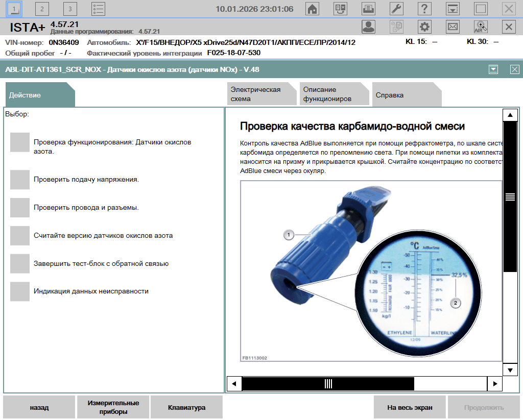Screen dimensions: 523x420
Task: Click the vertical scrollbar down arrow
Action: tap(510, 369)
